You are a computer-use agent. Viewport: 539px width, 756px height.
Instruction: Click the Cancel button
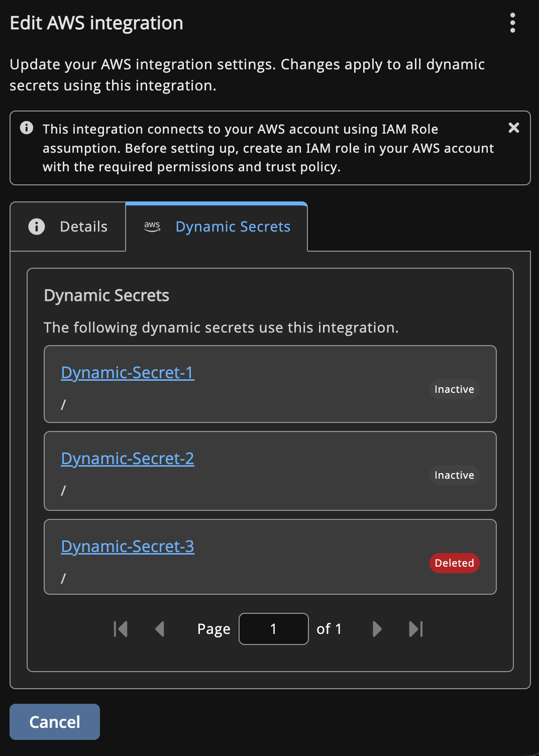coord(55,722)
